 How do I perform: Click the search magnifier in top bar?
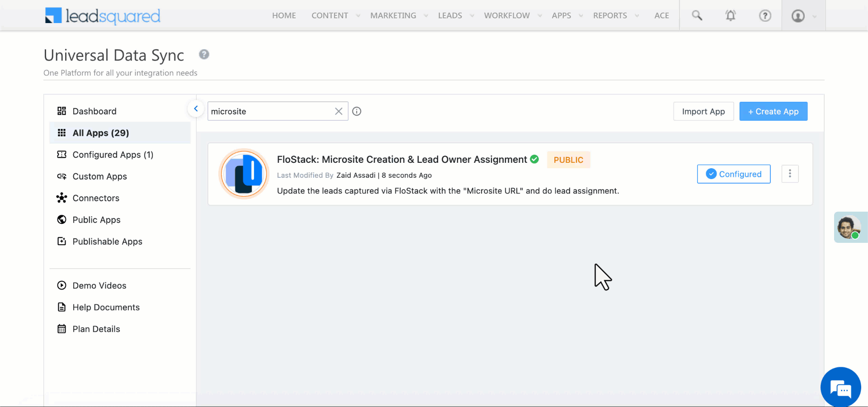pyautogui.click(x=696, y=15)
